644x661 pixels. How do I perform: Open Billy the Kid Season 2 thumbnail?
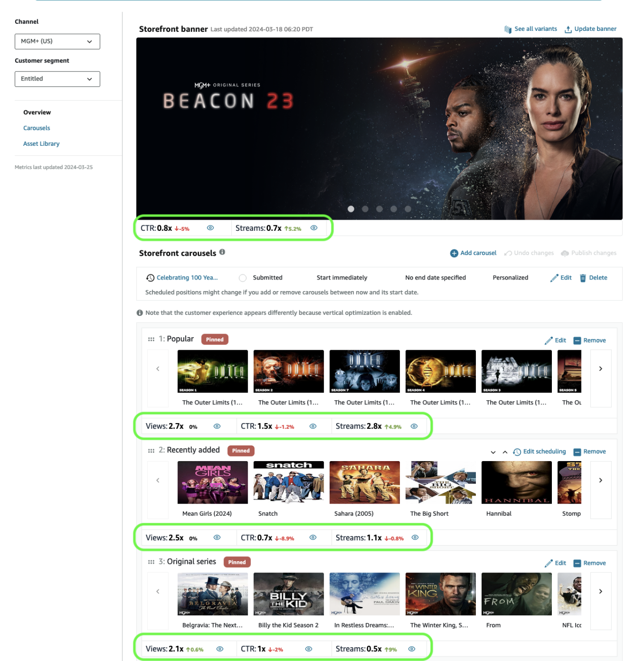click(288, 594)
